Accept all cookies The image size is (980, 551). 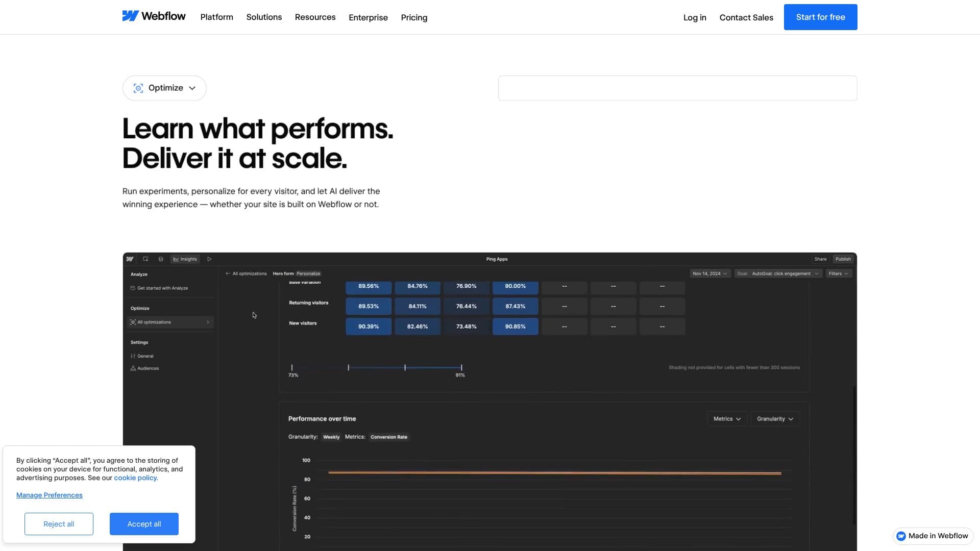pos(144,524)
